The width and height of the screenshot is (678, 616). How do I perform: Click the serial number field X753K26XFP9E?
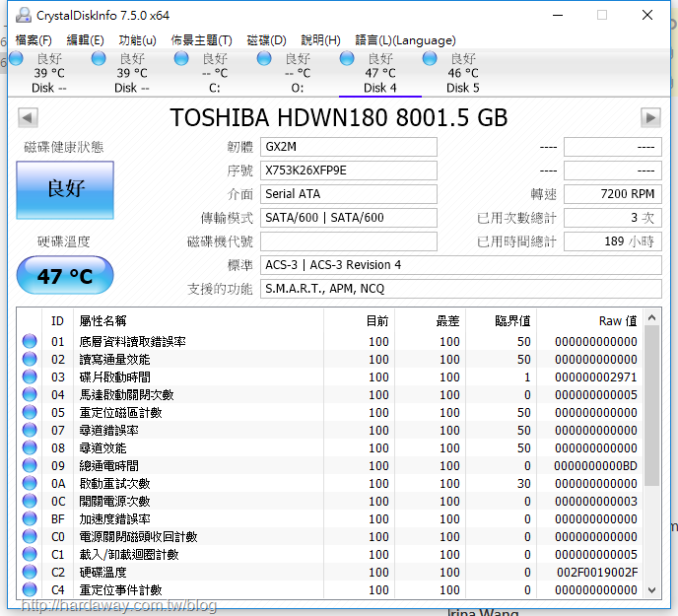(x=349, y=171)
